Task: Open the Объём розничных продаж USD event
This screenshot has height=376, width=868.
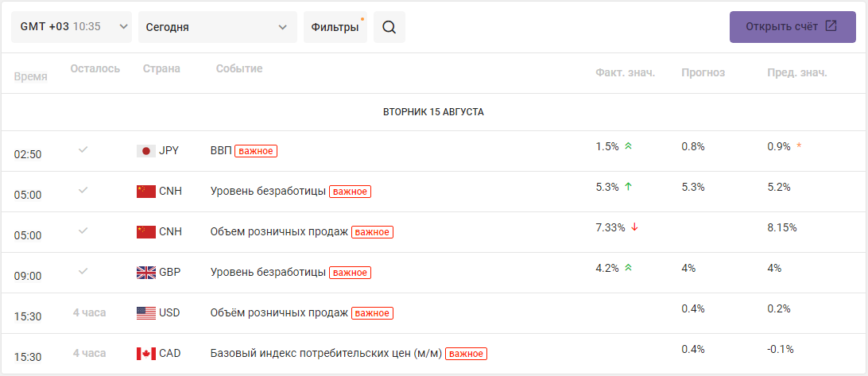Action: [279, 313]
